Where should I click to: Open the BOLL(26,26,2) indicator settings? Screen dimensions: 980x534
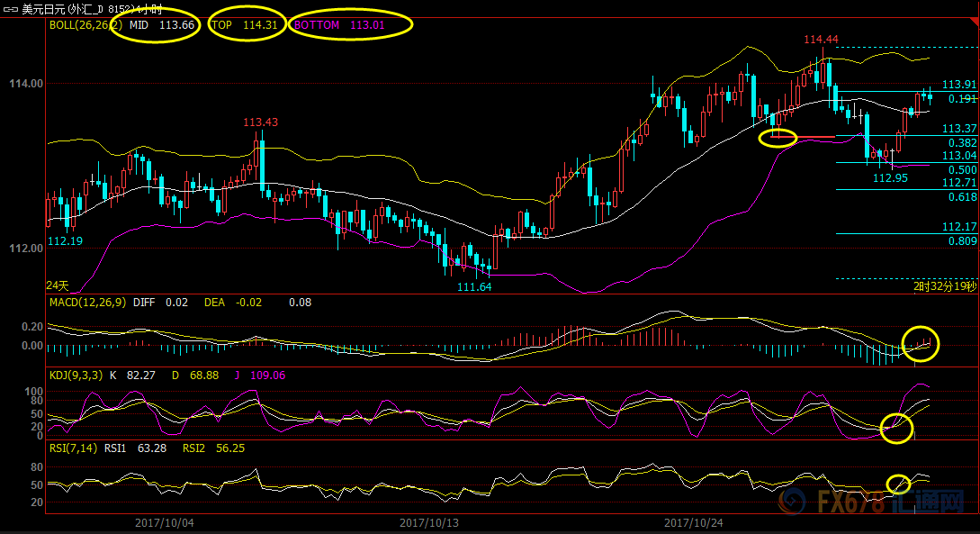click(x=77, y=25)
